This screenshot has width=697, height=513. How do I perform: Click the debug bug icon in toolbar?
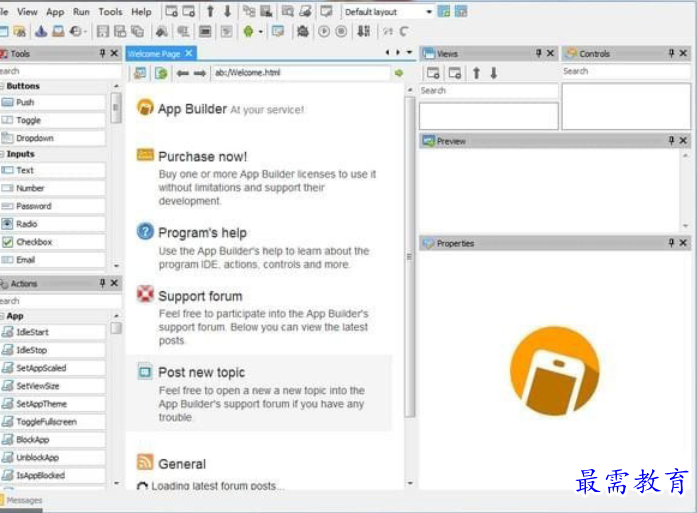point(303,31)
